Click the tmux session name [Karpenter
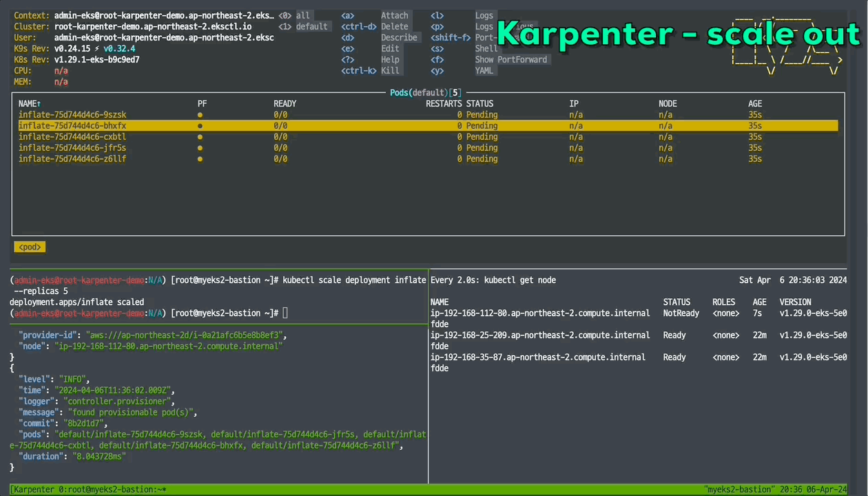The image size is (868, 496). 32,490
